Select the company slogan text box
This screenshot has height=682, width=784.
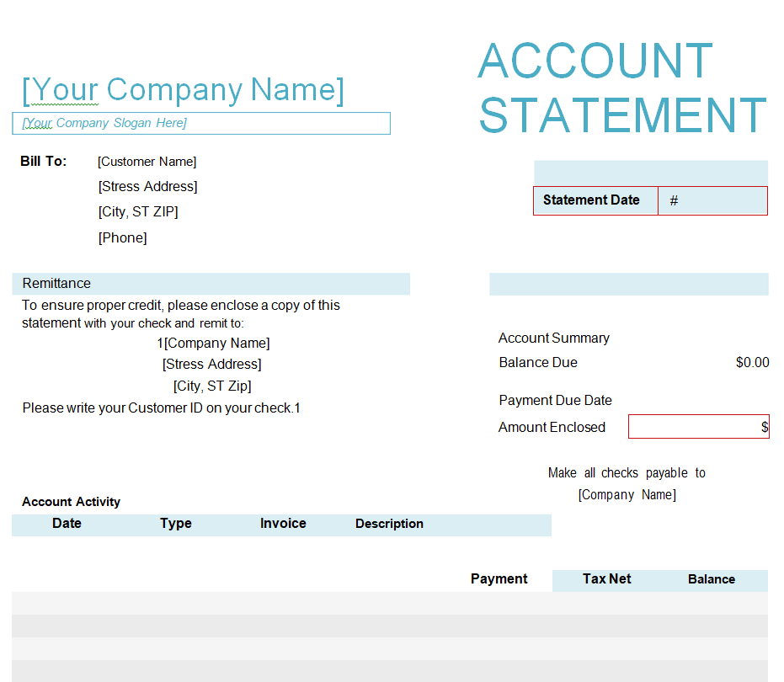point(201,123)
